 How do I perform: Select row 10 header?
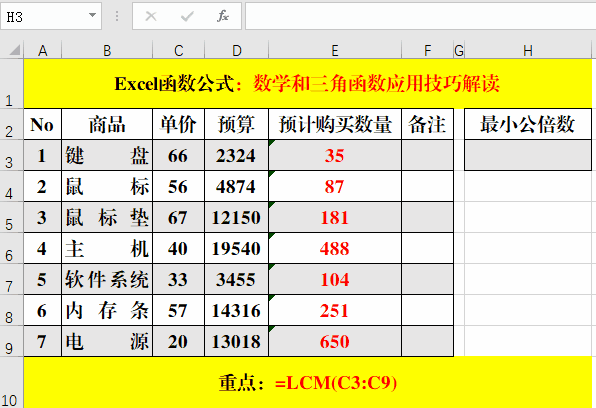pyautogui.click(x=11, y=383)
